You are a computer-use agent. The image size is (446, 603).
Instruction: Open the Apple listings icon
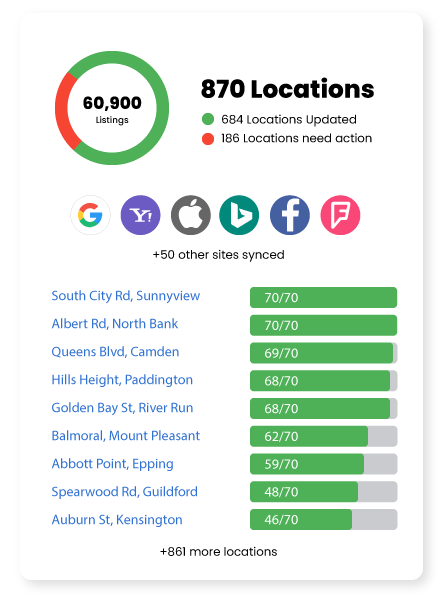point(191,215)
